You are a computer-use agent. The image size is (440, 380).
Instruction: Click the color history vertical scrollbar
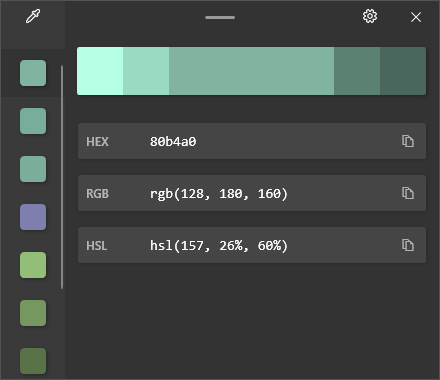coord(62,177)
